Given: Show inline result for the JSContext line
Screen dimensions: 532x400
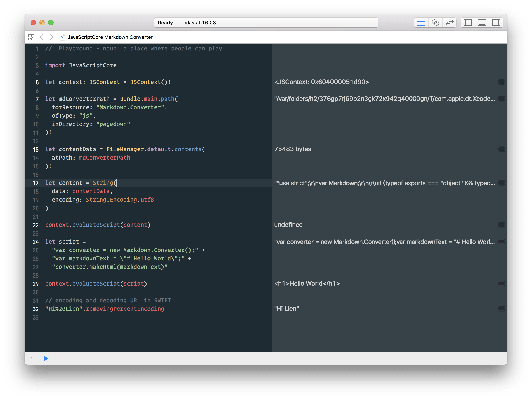Looking at the screenshot, I should 502,82.
